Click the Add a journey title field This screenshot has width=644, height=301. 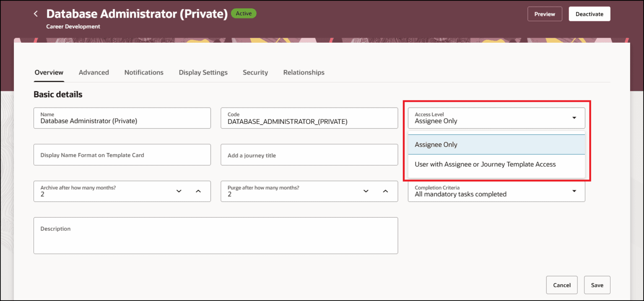pos(309,154)
